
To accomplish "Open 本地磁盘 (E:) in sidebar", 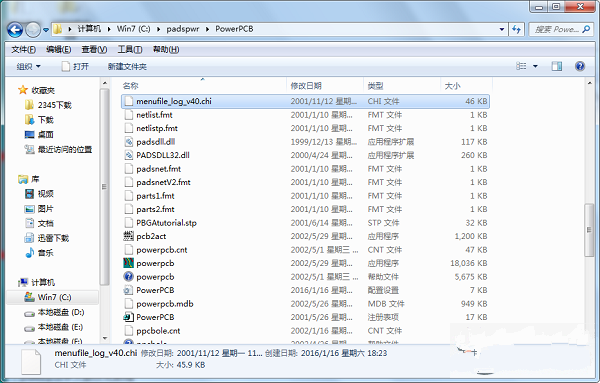I will tap(54, 327).
